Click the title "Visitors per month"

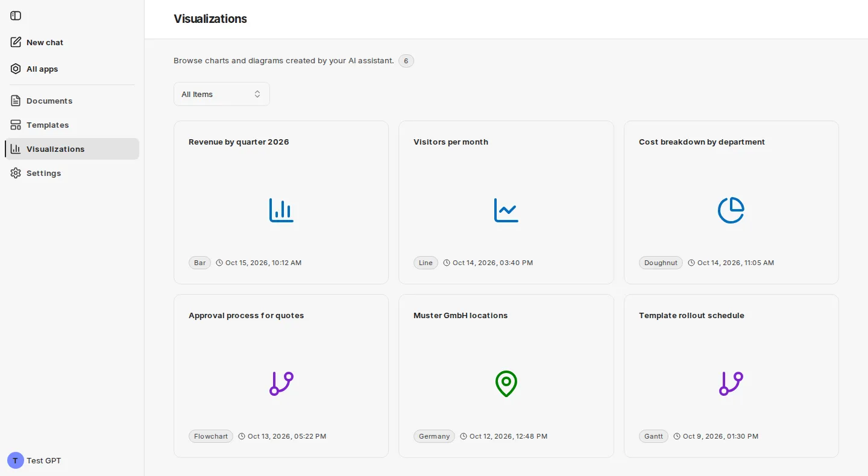(451, 142)
